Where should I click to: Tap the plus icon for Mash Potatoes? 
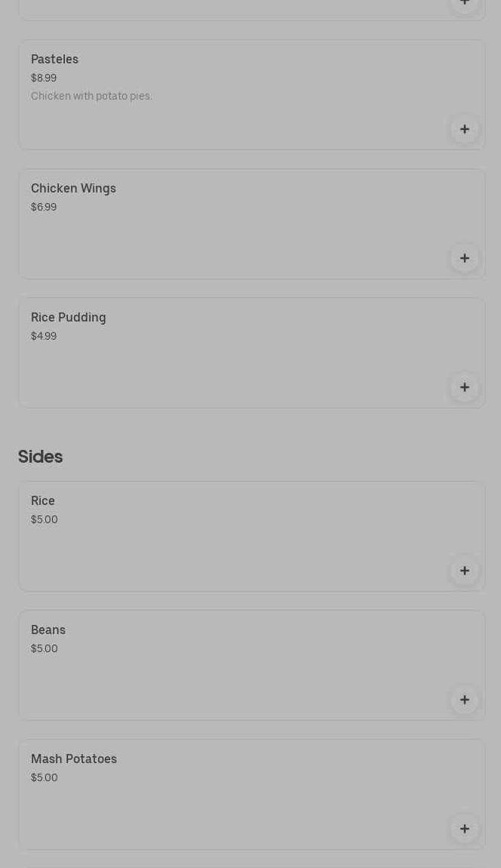465,829
